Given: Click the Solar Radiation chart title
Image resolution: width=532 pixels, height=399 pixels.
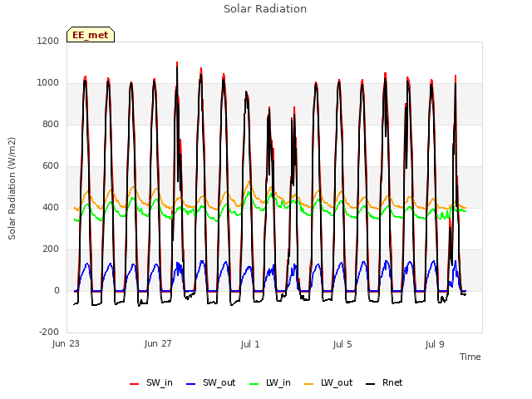Looking at the screenshot, I should [x=265, y=9].
